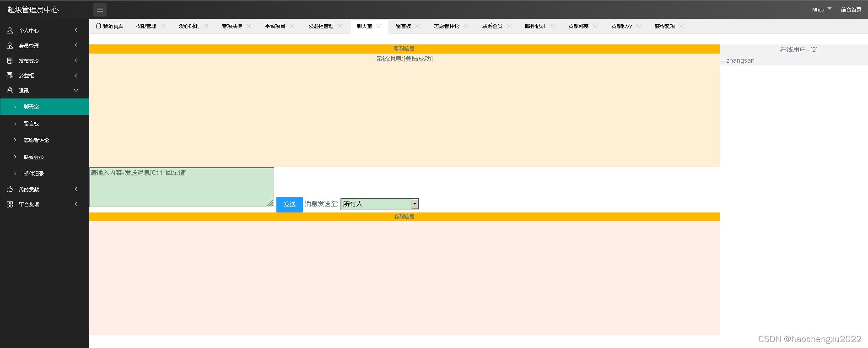Switch to the 权限管理 tab
This screenshot has height=348, width=868.
[x=146, y=26]
